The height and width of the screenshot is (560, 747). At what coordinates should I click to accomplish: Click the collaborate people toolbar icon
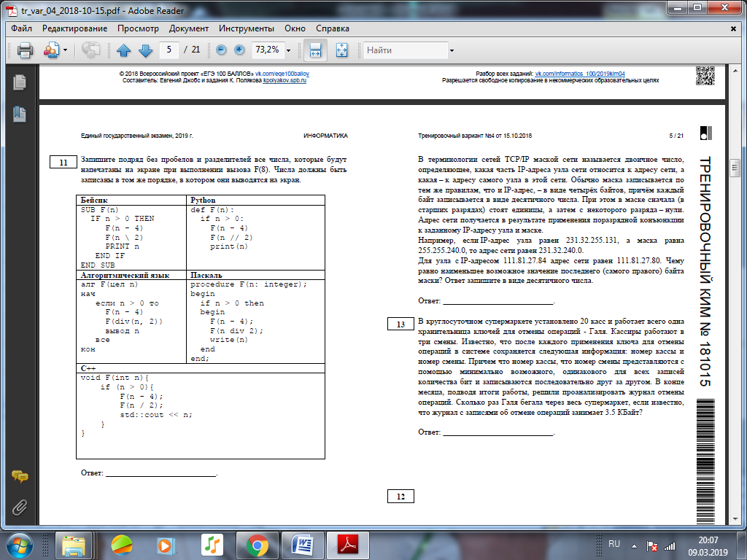coord(52,50)
